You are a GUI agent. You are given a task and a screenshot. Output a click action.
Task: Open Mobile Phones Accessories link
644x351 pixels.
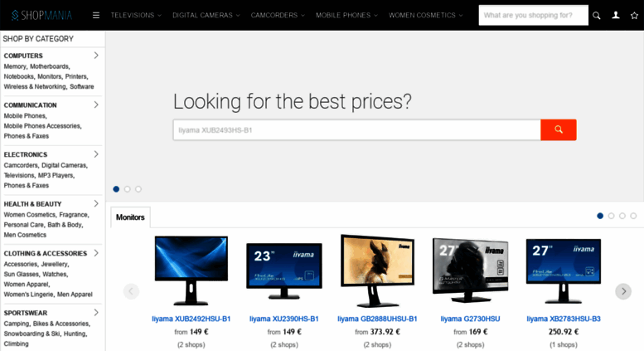point(42,126)
